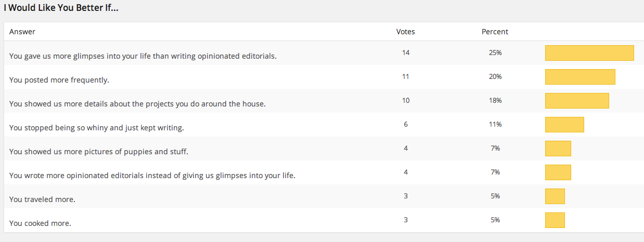Image resolution: width=644 pixels, height=242 pixels.
Task: Select the 'You posted more frequently.' answer
Action: (59, 80)
